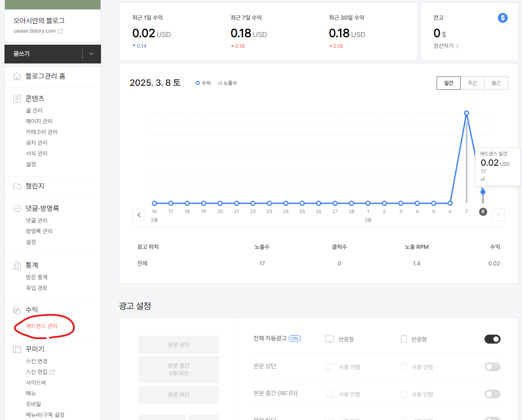Open 글 관리 menu item
Image resolution: width=522 pixels, height=420 pixels.
pos(34,110)
